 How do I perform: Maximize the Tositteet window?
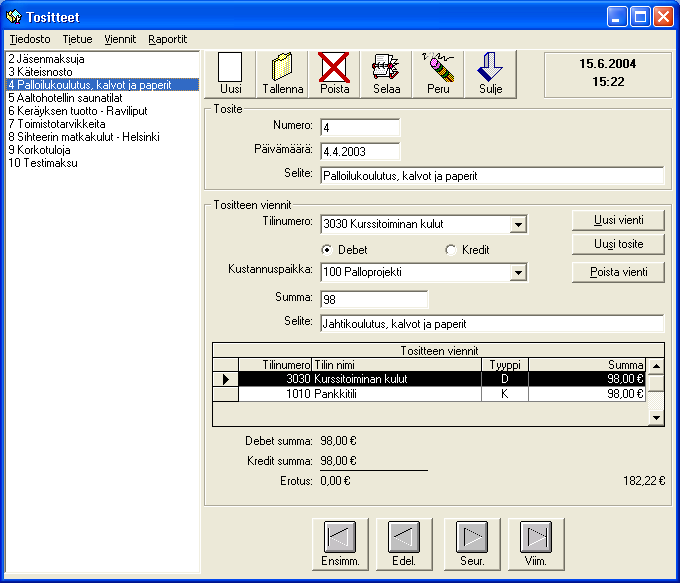640,17
